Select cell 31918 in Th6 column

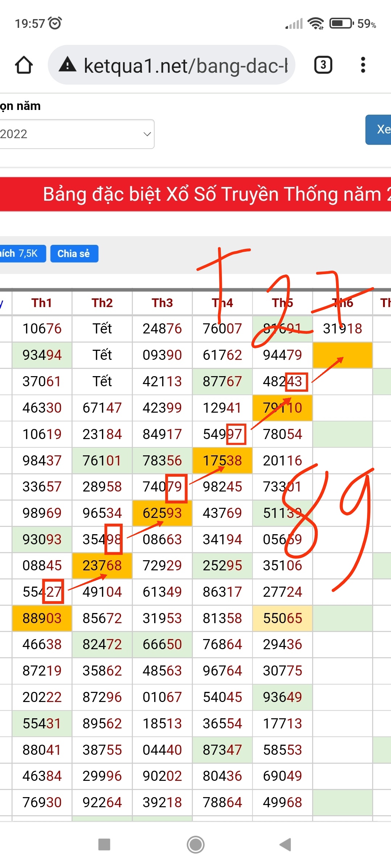(342, 329)
